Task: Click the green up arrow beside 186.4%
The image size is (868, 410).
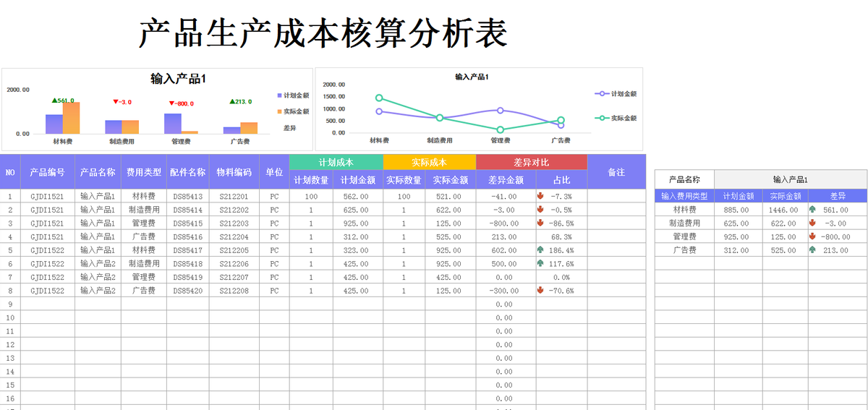Action: (540, 250)
